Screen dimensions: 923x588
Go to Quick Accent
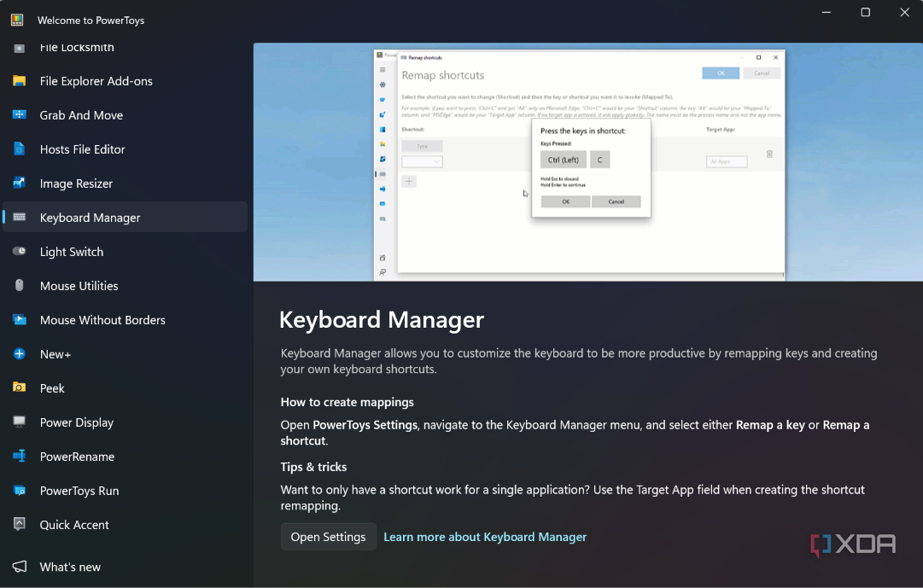click(x=125, y=525)
